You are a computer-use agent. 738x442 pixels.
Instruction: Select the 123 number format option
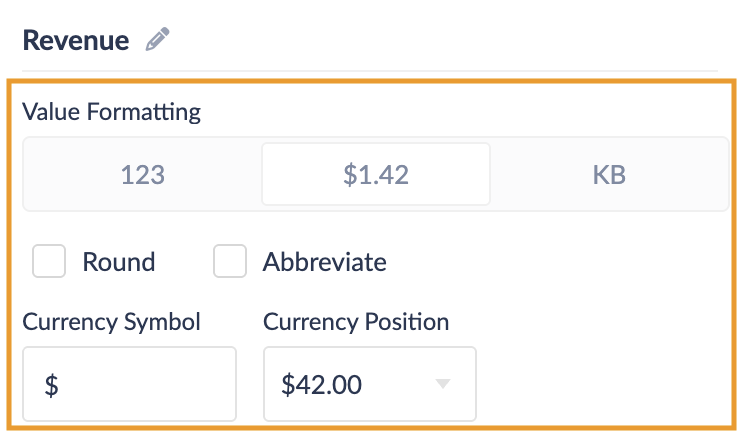[142, 175]
